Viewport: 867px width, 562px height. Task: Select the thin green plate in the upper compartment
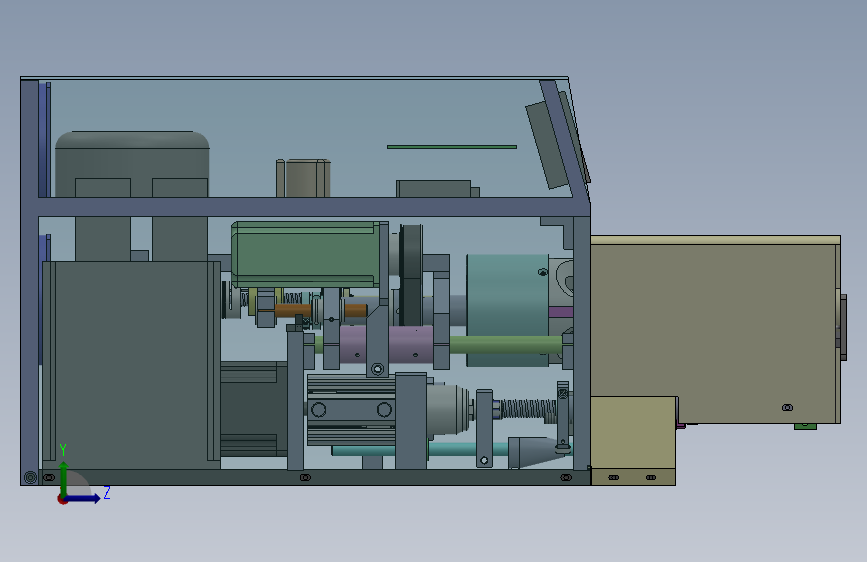452,147
